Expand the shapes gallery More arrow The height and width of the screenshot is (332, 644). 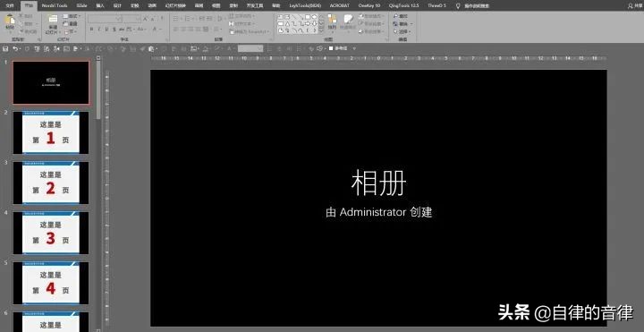click(x=321, y=30)
